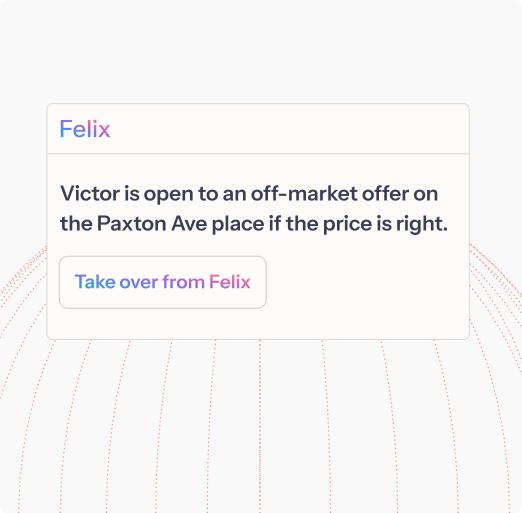522x513 pixels.
Task: Click the blue Take word in the button
Action: click(x=95, y=282)
